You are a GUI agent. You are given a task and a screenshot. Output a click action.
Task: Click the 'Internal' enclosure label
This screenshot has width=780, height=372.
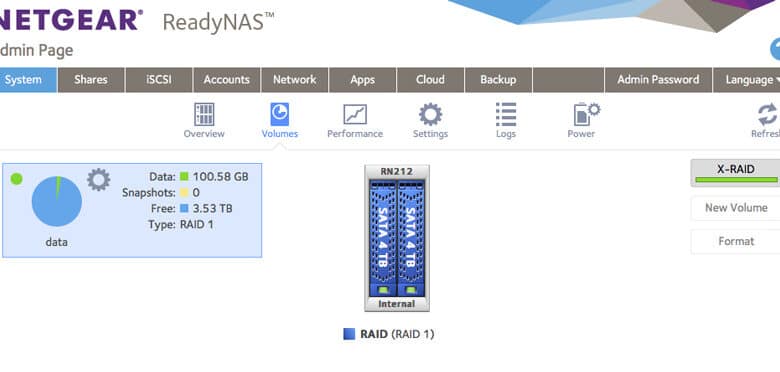point(396,303)
